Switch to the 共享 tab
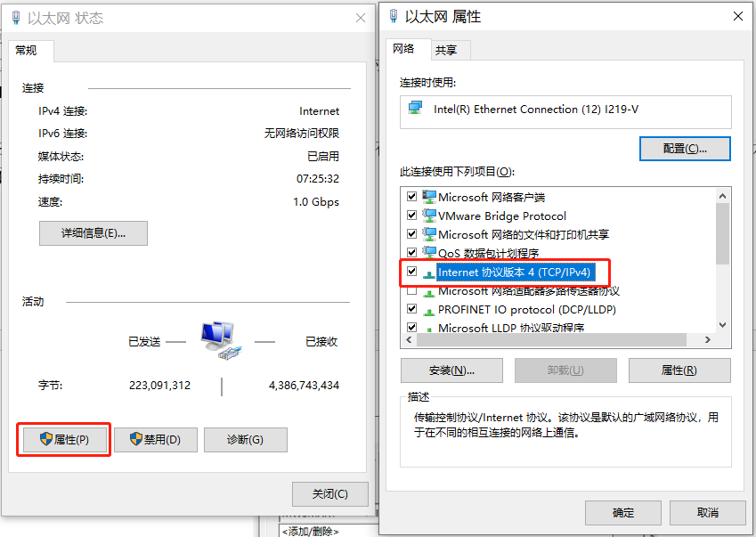This screenshot has height=537, width=756. 445,50
